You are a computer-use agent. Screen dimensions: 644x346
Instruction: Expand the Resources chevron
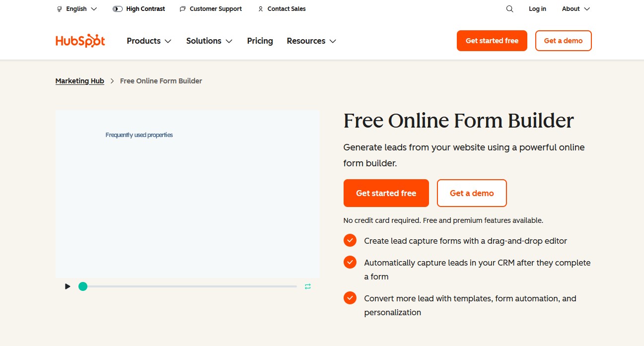coord(333,41)
